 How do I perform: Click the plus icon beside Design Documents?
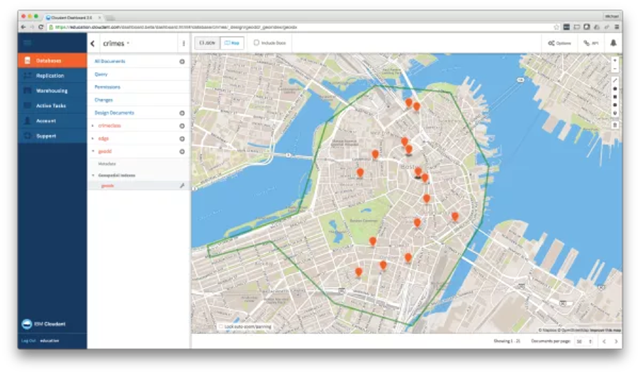coord(182,113)
